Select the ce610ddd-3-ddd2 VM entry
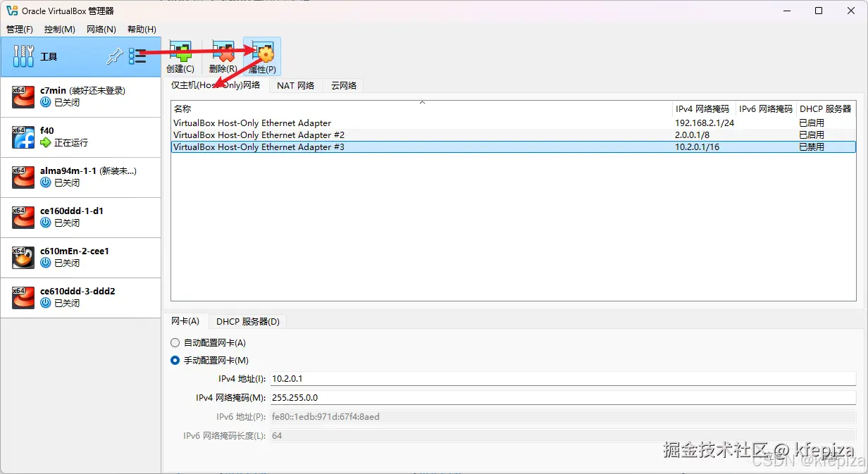This screenshot has height=474, width=868. [81, 298]
